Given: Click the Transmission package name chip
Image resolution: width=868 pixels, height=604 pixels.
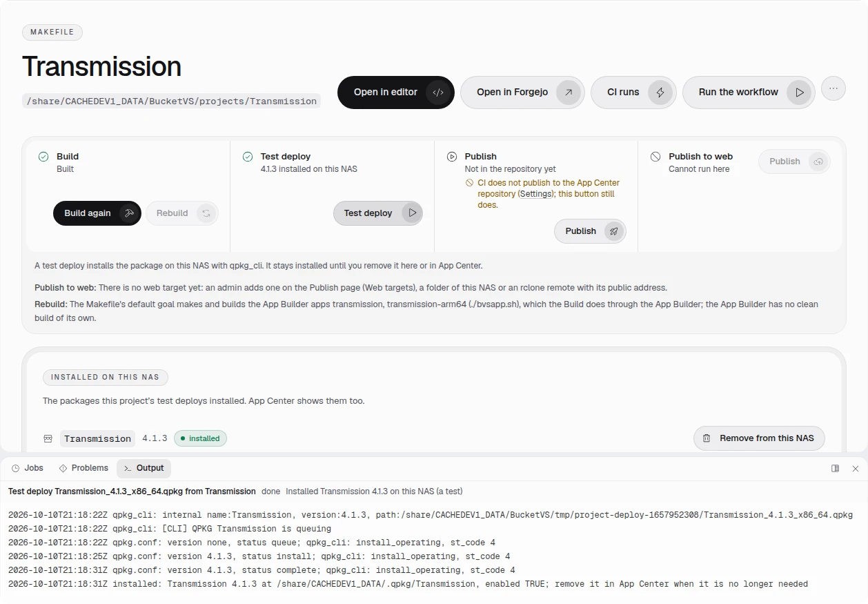Looking at the screenshot, I should tap(97, 438).
